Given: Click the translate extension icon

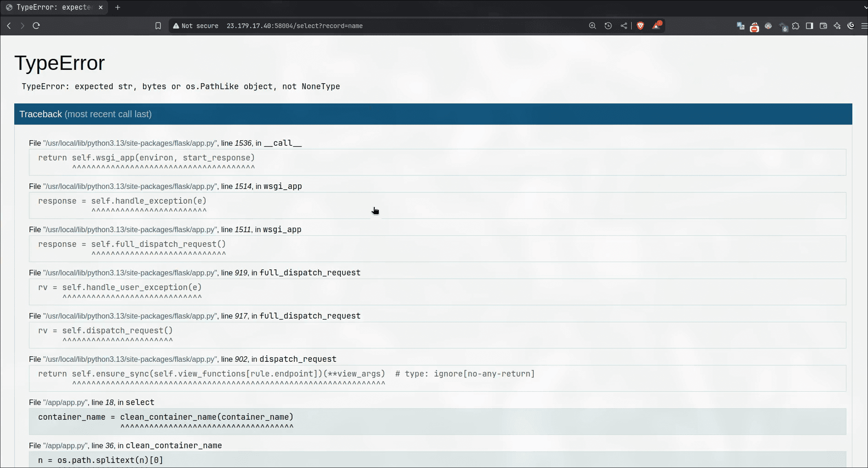Looking at the screenshot, I should coord(741,26).
